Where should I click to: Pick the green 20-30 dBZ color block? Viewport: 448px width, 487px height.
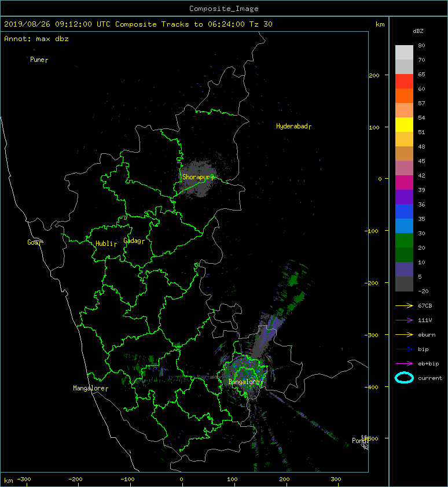point(404,241)
